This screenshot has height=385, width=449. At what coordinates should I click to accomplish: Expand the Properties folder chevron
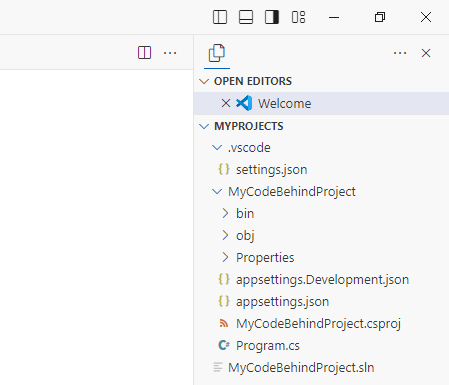coord(225,257)
